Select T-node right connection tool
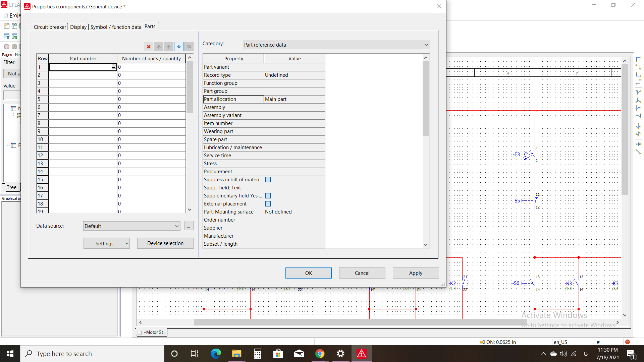This screenshot has width=644, height=362. 638,108
